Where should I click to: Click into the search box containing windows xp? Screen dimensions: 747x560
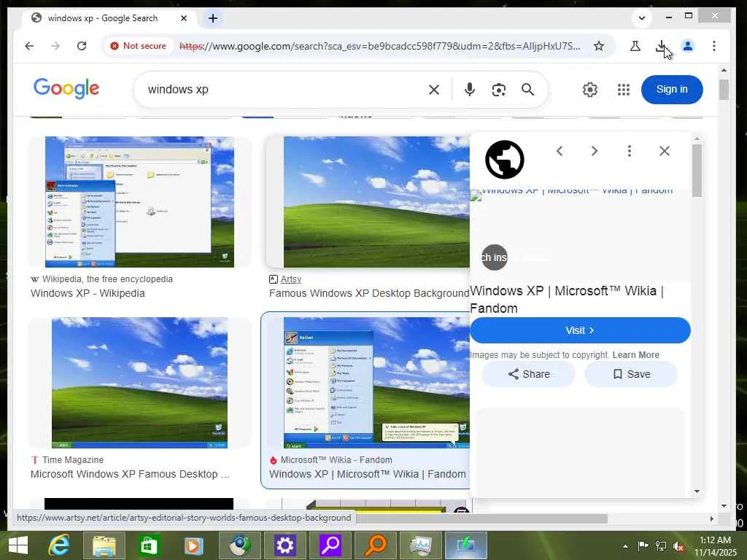[x=281, y=90]
